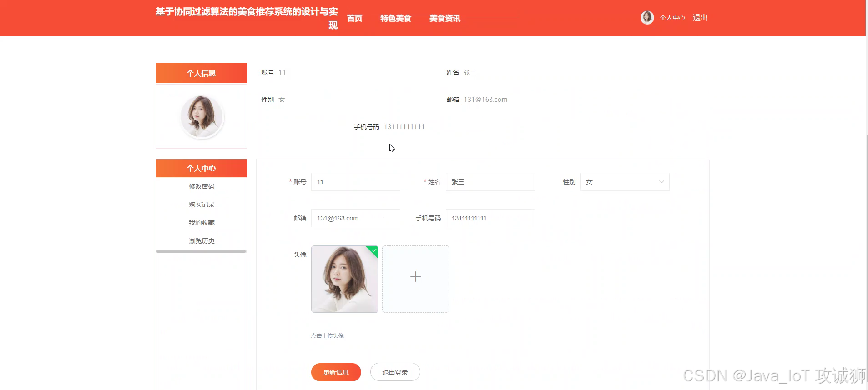The width and height of the screenshot is (868, 390).
Task: Open the 首页 navigation item
Action: click(354, 18)
